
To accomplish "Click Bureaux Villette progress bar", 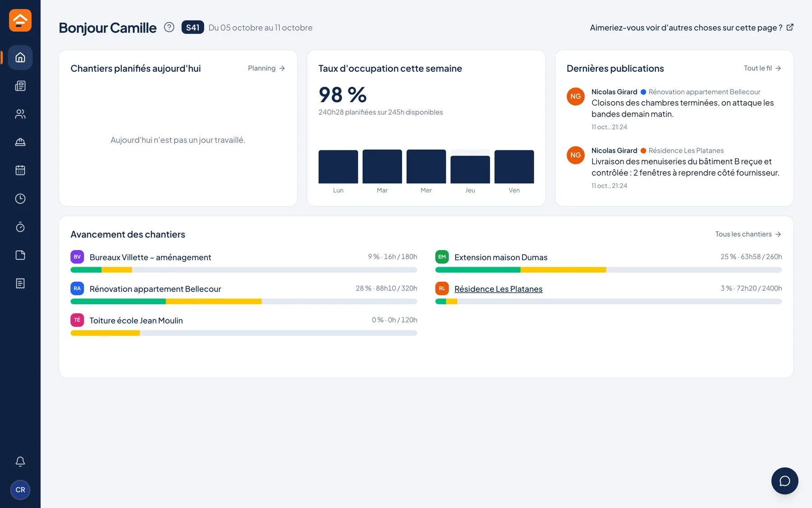I will (244, 270).
